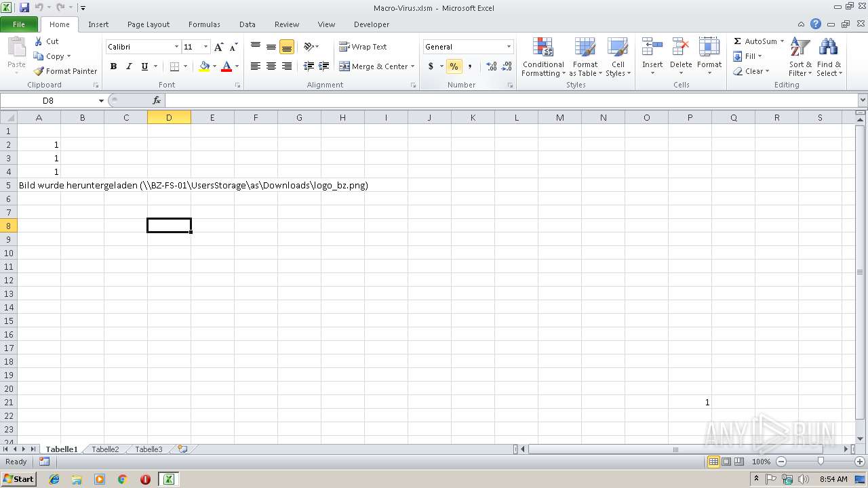Decrease decimal places
The width and height of the screenshot is (868, 488).
click(x=507, y=66)
